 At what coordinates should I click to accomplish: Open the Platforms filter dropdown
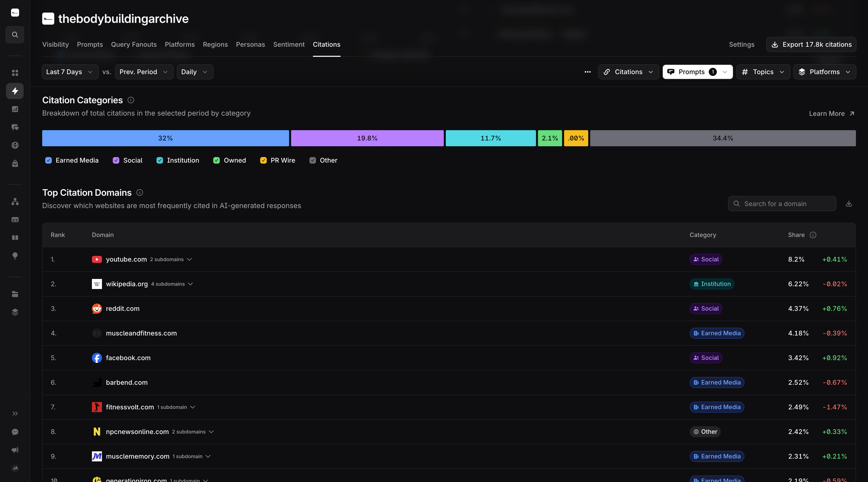tap(825, 72)
